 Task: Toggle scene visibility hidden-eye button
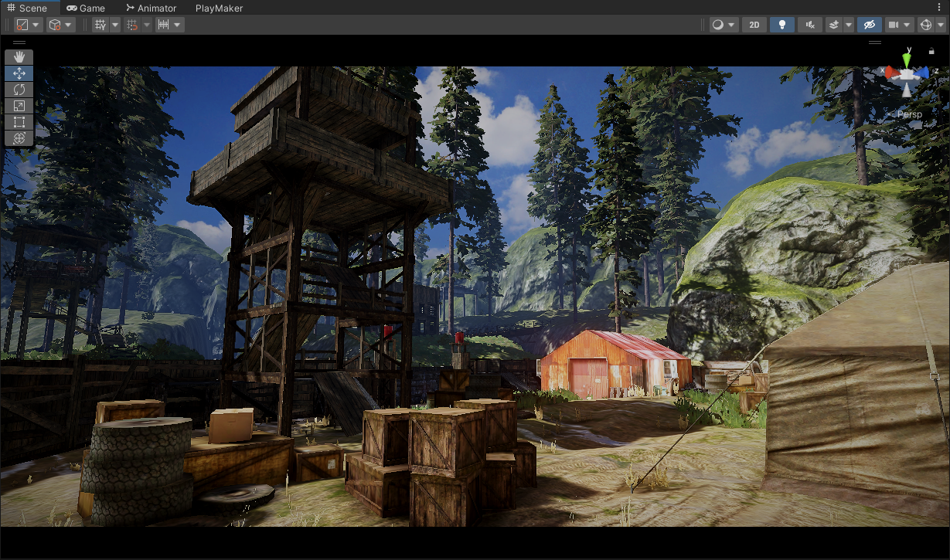point(868,25)
